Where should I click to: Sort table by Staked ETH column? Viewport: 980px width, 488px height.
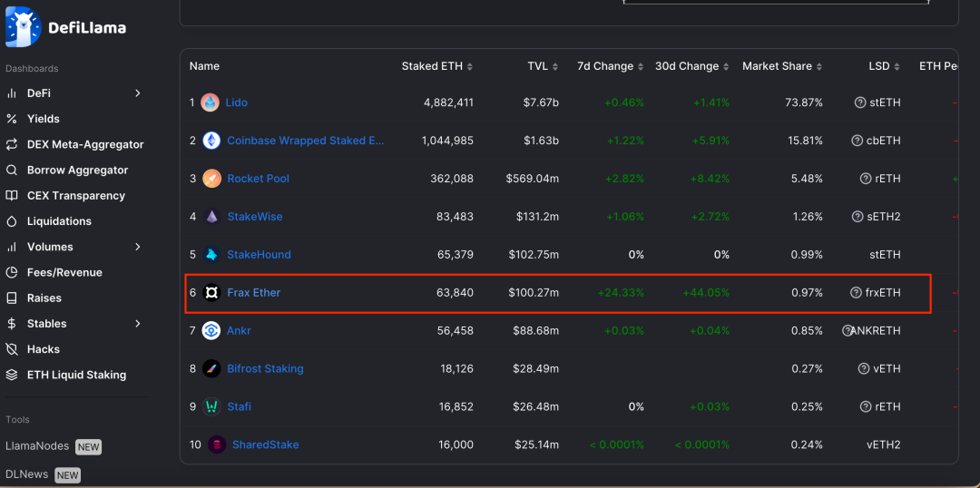436,66
